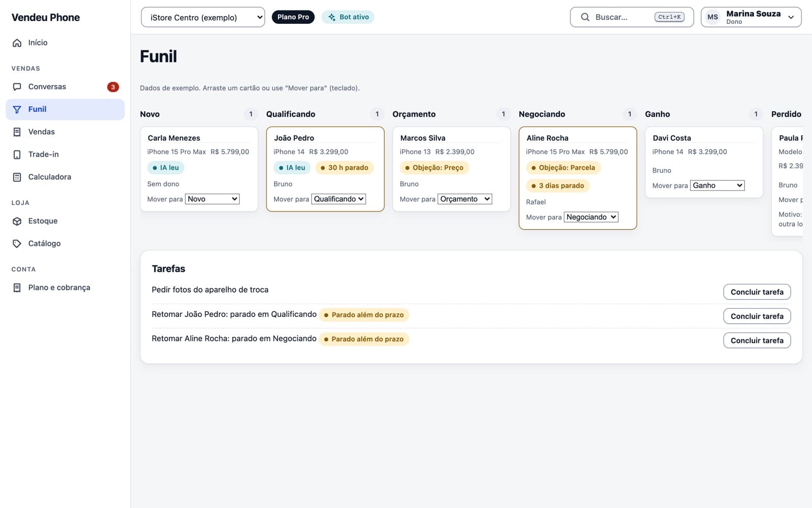Conclude the Retomar João Pedro task
This screenshot has width=812, height=508.
click(757, 316)
